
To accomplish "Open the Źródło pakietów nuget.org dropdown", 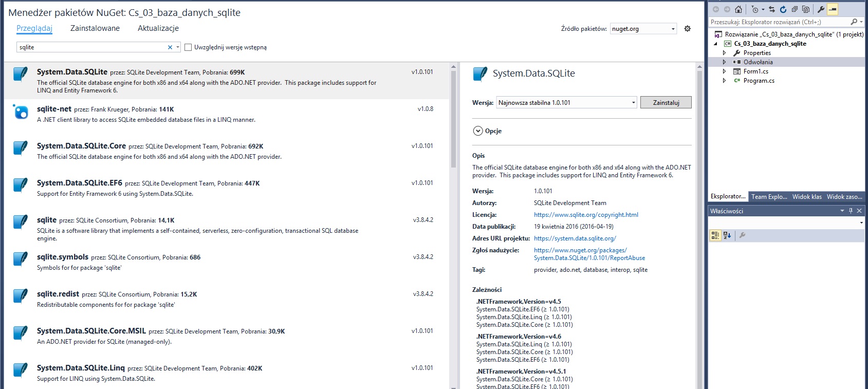I will tap(643, 29).
